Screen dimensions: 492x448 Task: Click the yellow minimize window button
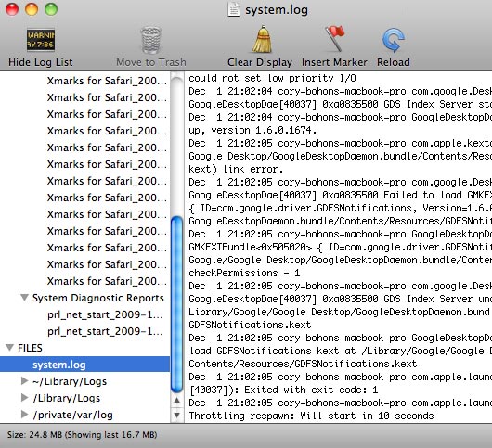click(x=32, y=9)
